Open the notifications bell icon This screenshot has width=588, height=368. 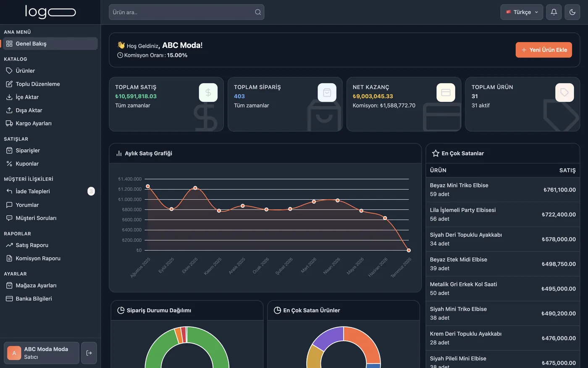(554, 12)
